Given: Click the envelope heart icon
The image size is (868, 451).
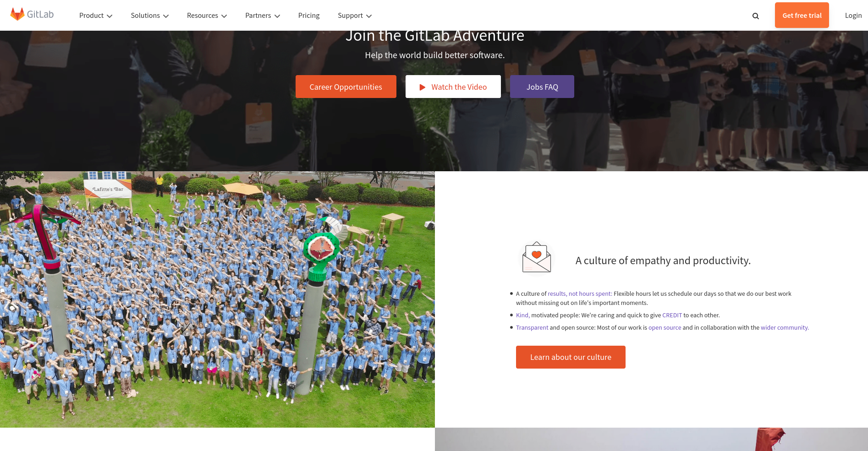Looking at the screenshot, I should coord(537,258).
